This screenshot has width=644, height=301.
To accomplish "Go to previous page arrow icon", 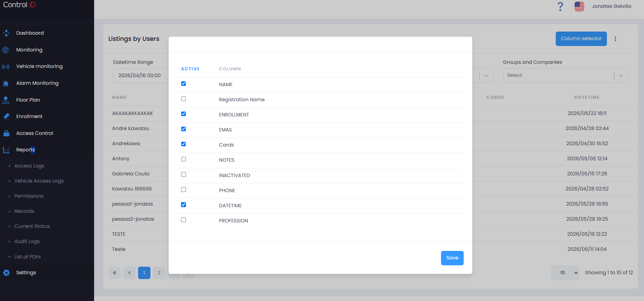I will coord(129,273).
